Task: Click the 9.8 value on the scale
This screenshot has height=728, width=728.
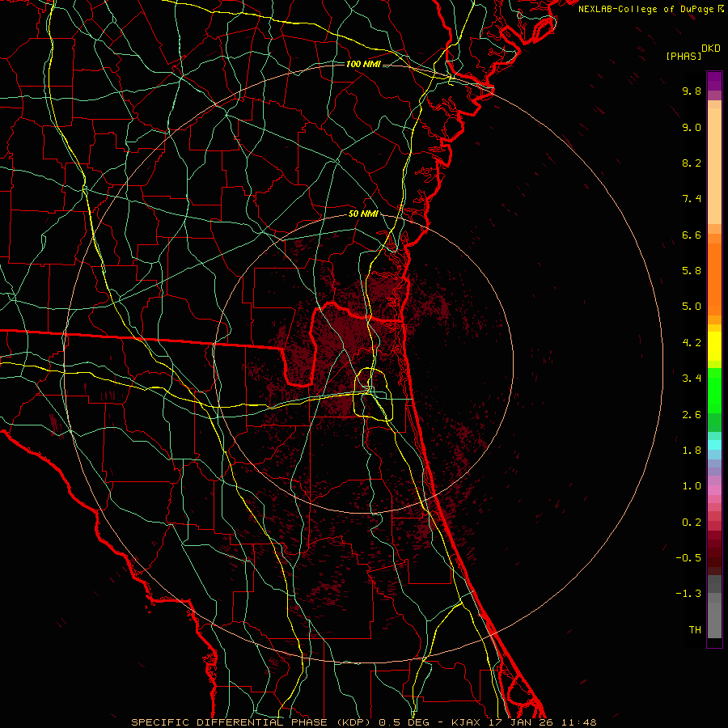Action: tap(692, 91)
